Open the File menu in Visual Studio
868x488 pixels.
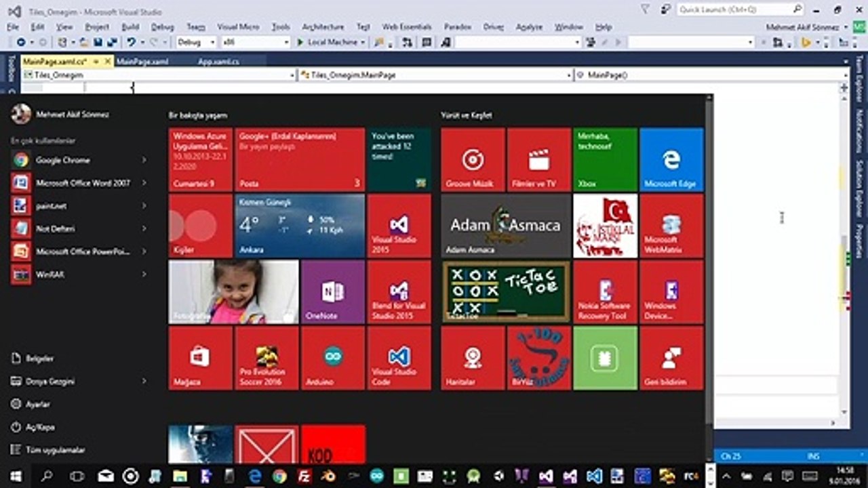(x=13, y=27)
